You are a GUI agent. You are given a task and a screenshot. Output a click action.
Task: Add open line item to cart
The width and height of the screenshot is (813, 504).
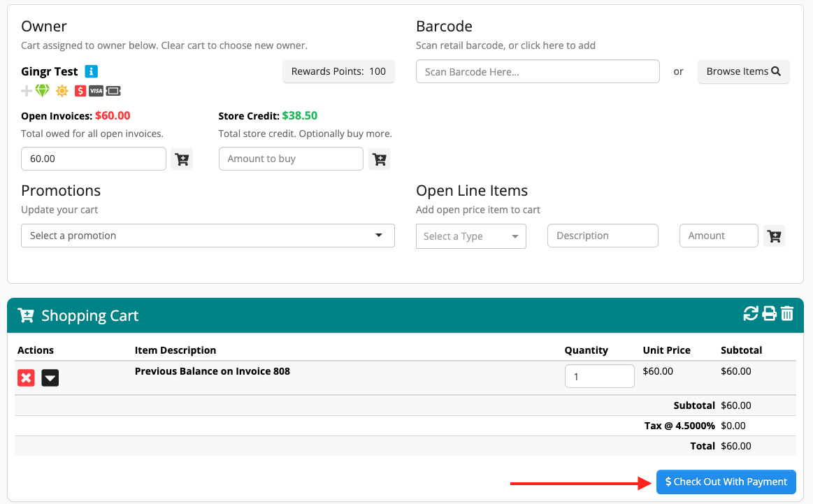tap(775, 236)
